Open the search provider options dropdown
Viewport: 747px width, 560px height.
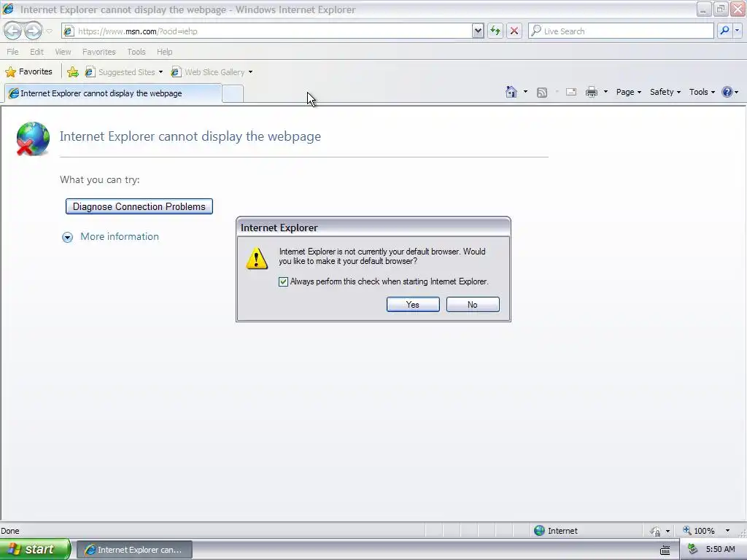point(737,31)
